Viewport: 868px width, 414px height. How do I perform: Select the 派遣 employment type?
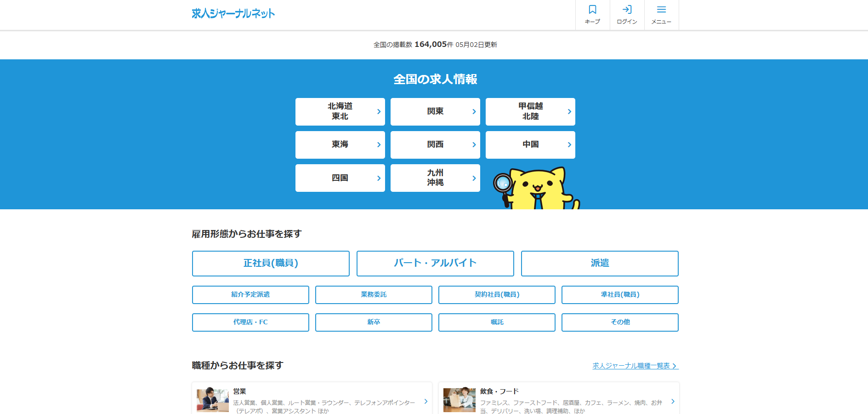pos(599,264)
